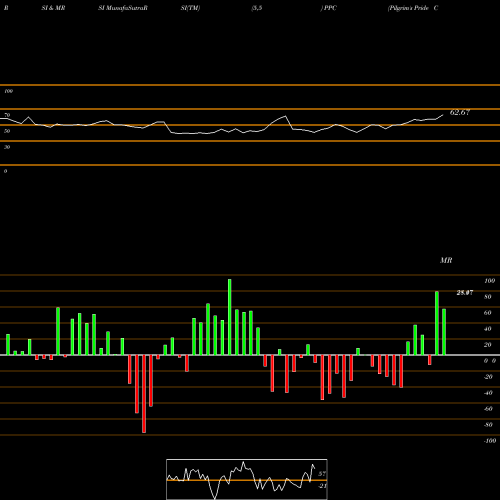Click the -80 label on the MR axis
The width and height of the screenshot is (500, 500).
tap(488, 425)
